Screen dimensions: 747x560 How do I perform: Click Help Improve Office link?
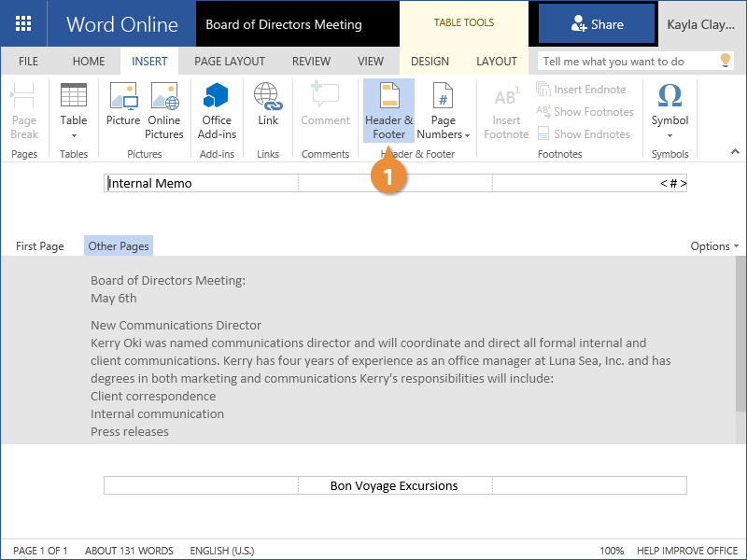[689, 551]
